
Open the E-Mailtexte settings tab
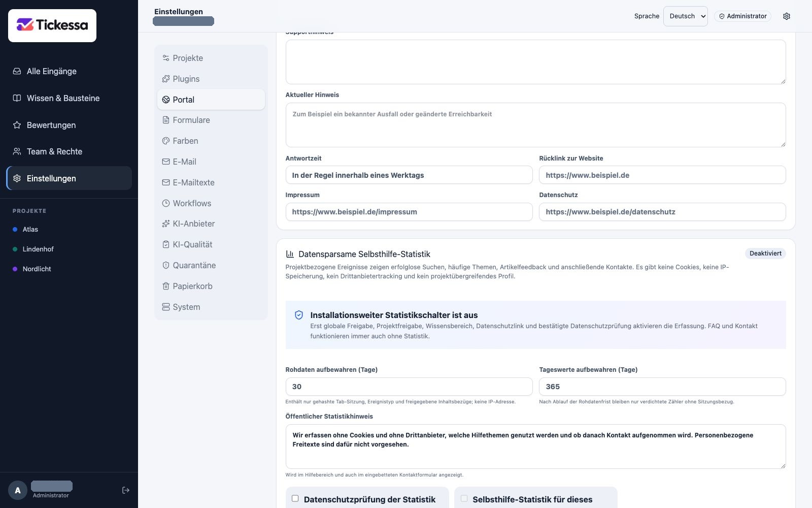(x=211, y=182)
